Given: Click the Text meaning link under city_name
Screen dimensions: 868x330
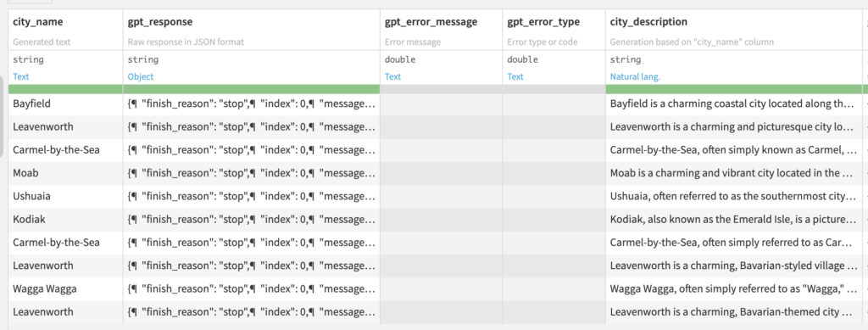Looking at the screenshot, I should coord(21,76).
